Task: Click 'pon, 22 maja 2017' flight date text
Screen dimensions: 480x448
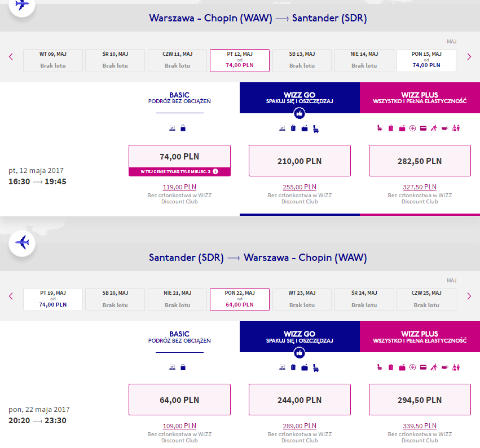Action: pos(39,410)
